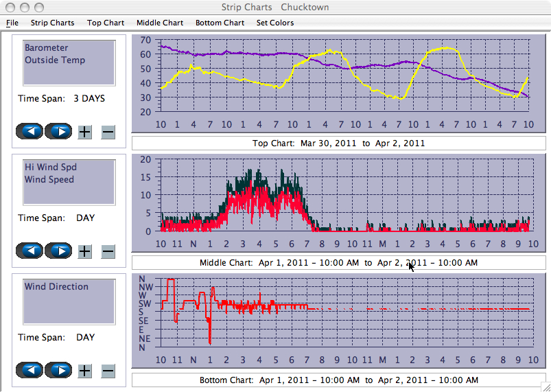Select Wind Direction in the bottom list
This screenshot has height=392, width=551.
coord(56,287)
